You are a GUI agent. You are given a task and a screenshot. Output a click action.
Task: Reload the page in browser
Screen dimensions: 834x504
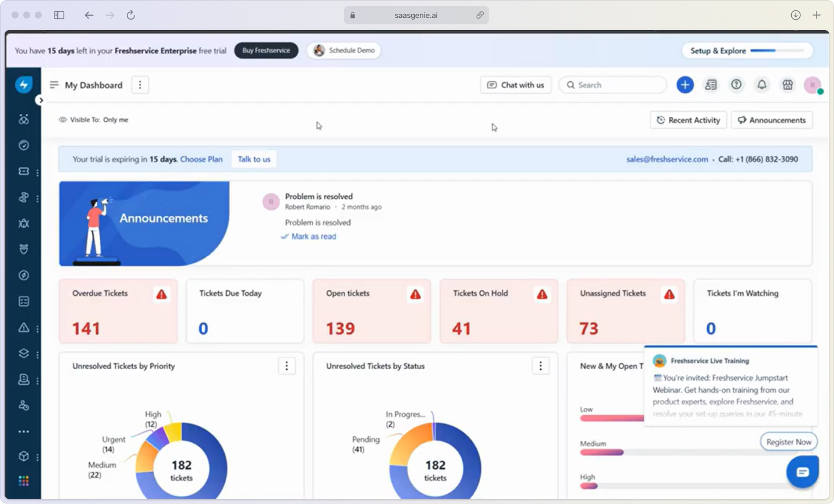point(131,15)
